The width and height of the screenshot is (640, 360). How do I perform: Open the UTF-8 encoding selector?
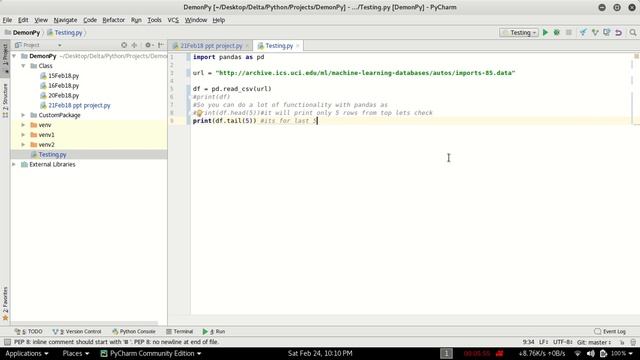[x=562, y=342]
